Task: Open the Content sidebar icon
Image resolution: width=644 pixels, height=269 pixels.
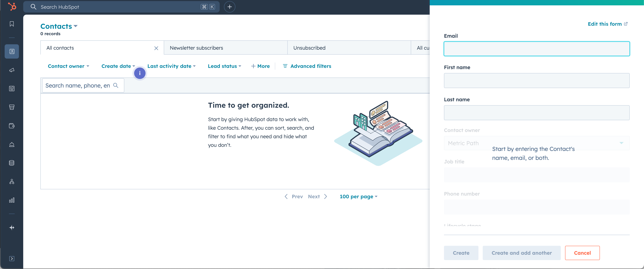Action: (12, 88)
